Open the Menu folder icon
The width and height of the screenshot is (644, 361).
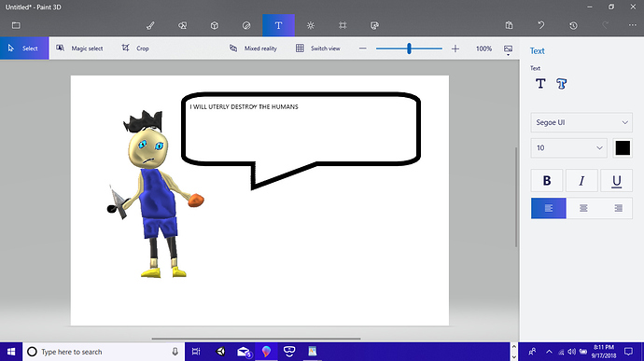(16, 25)
